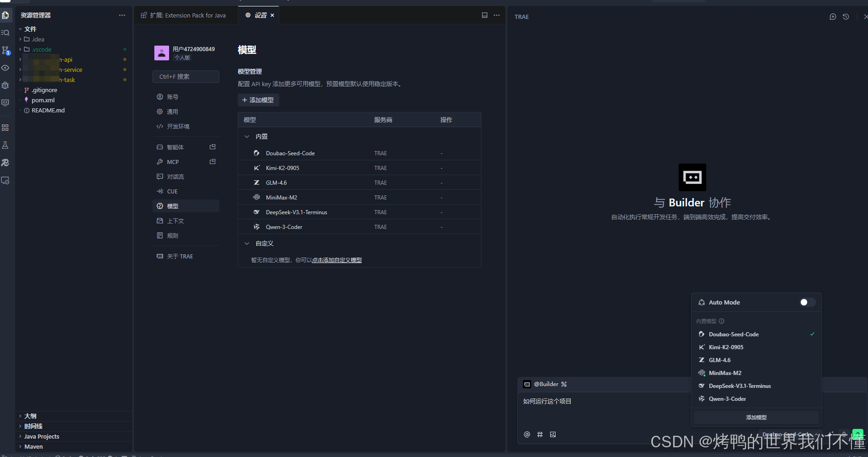
Task: Click the image attach icon in chat input
Action: click(553, 434)
